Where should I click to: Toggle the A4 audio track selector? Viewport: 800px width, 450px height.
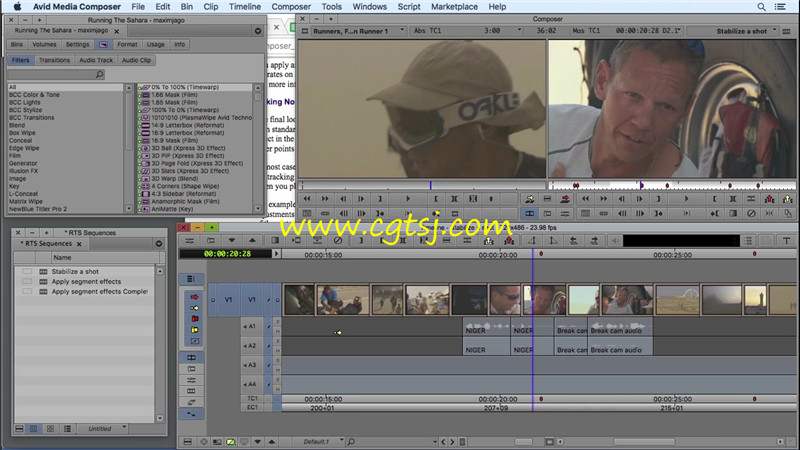252,385
